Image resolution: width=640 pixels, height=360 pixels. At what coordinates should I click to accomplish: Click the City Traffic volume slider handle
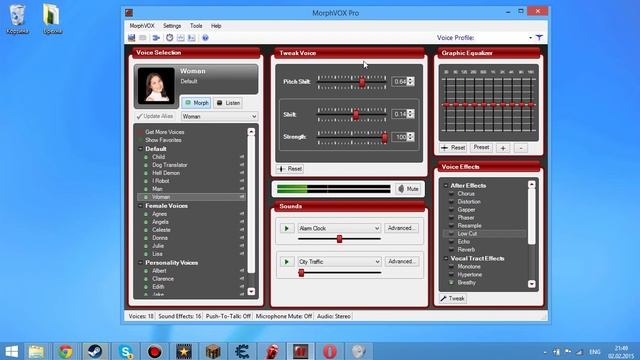pos(301,273)
